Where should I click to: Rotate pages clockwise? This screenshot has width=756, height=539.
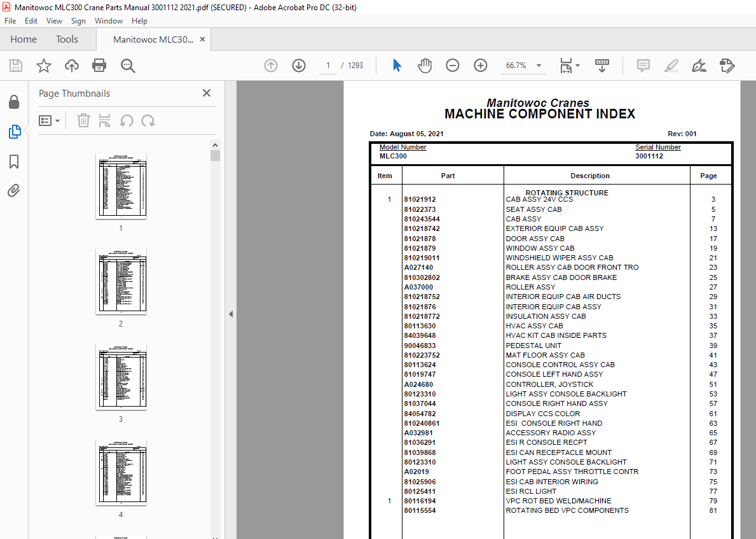point(148,120)
